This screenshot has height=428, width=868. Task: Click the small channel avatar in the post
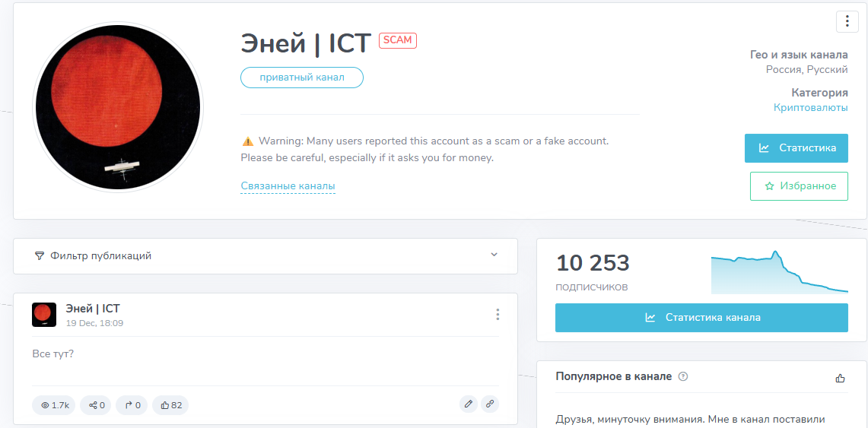tap(44, 315)
